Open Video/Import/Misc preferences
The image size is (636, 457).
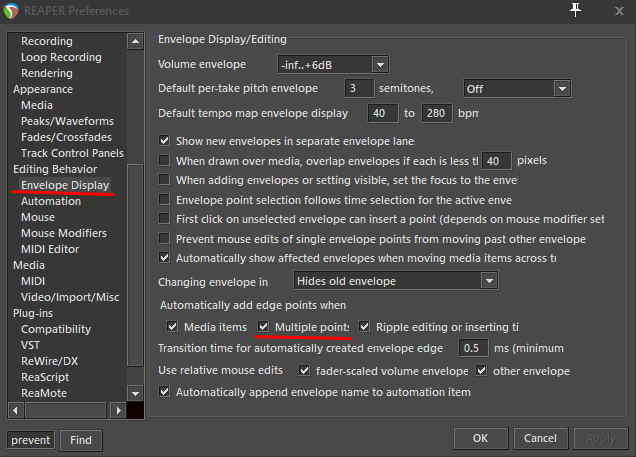(70, 297)
